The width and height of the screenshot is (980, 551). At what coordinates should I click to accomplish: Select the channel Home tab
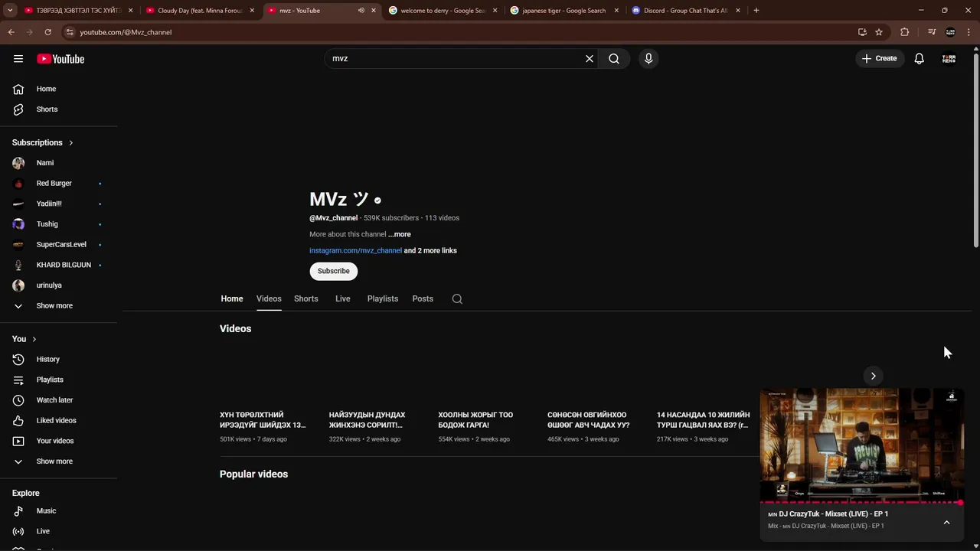coord(232,298)
